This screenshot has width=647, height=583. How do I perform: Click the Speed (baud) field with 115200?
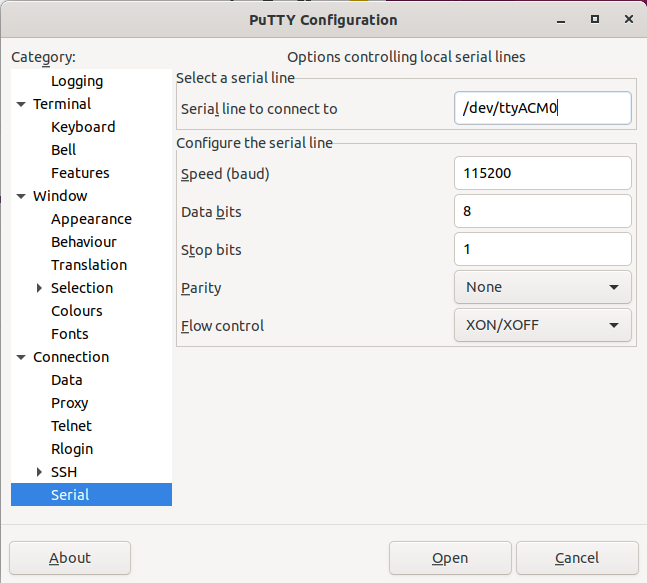(x=543, y=173)
